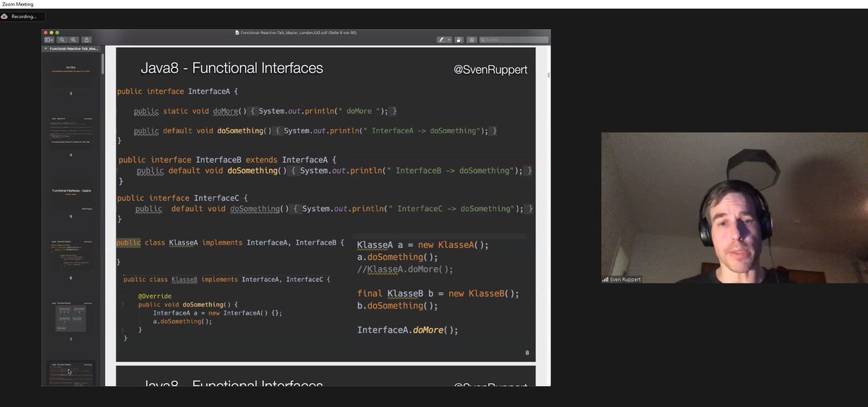Select the highlight pen tool

441,40
